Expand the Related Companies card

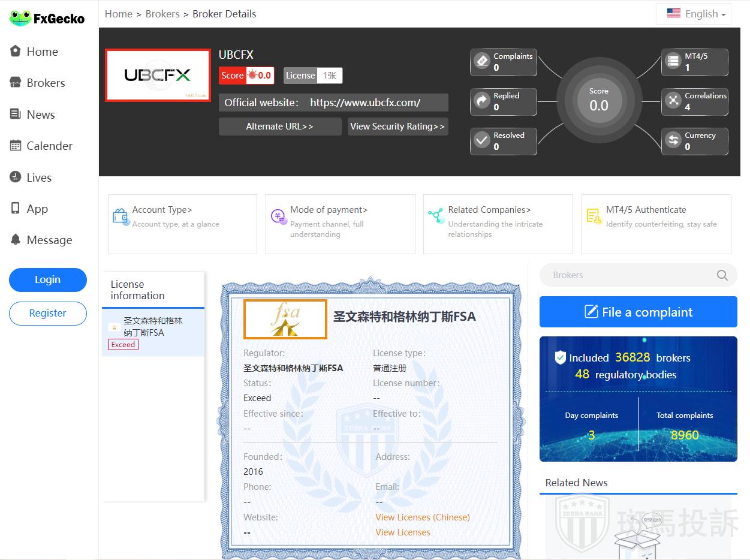click(498, 224)
